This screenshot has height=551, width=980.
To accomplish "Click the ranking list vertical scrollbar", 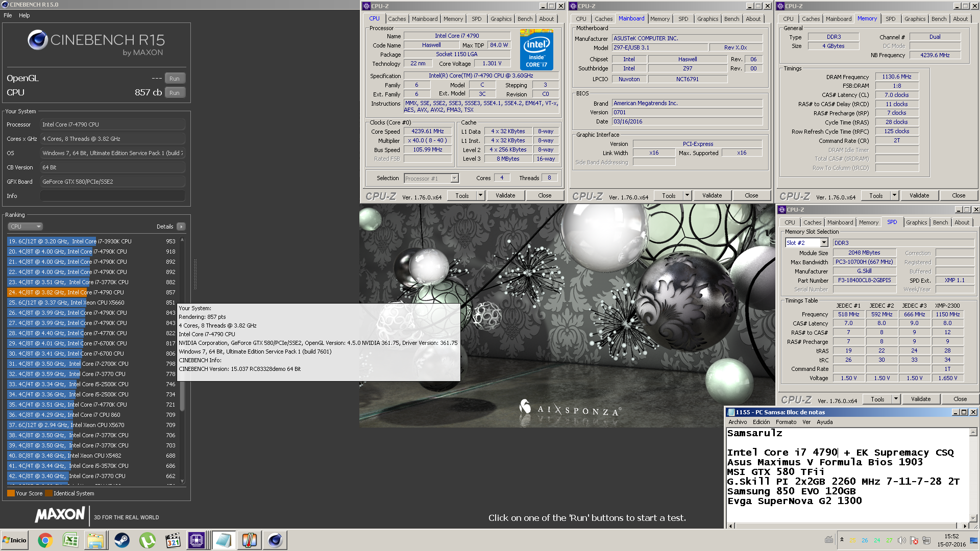I will pyautogui.click(x=182, y=360).
